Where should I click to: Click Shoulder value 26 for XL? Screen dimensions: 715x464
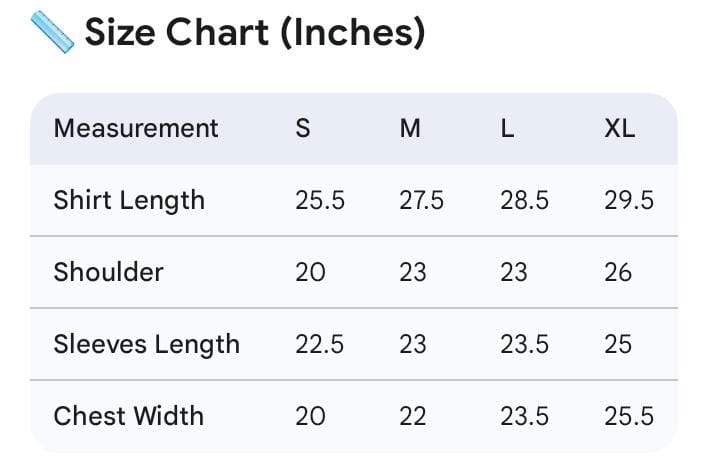[x=618, y=272]
